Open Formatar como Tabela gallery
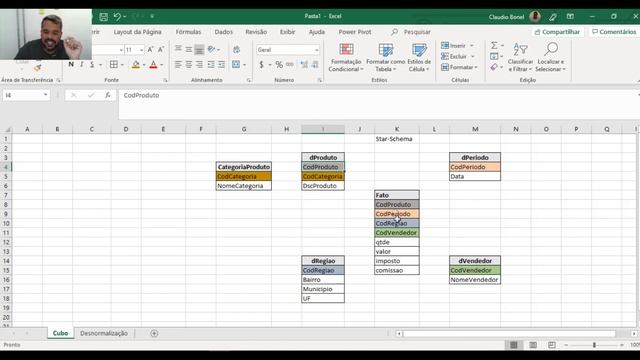This screenshot has width=640, height=360. tap(385, 58)
